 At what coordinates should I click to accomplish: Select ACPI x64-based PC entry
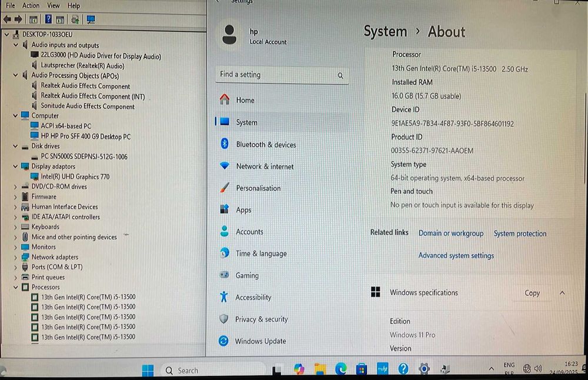pyautogui.click(x=66, y=126)
